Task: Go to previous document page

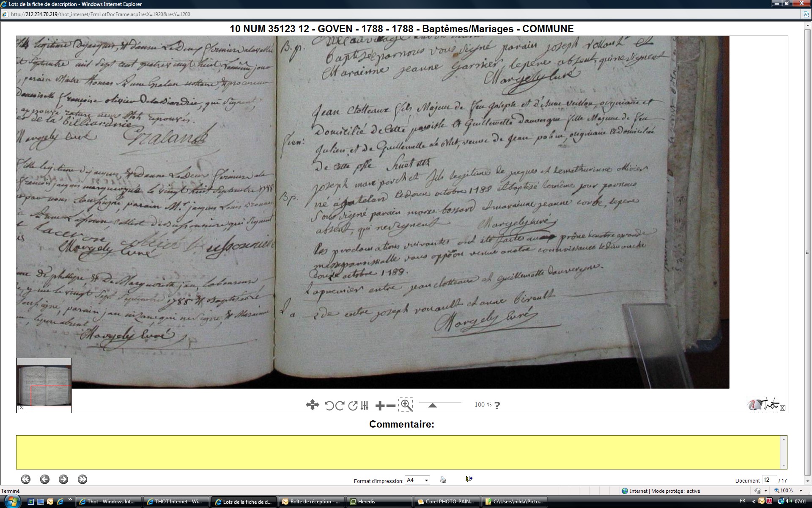Action: [45, 479]
